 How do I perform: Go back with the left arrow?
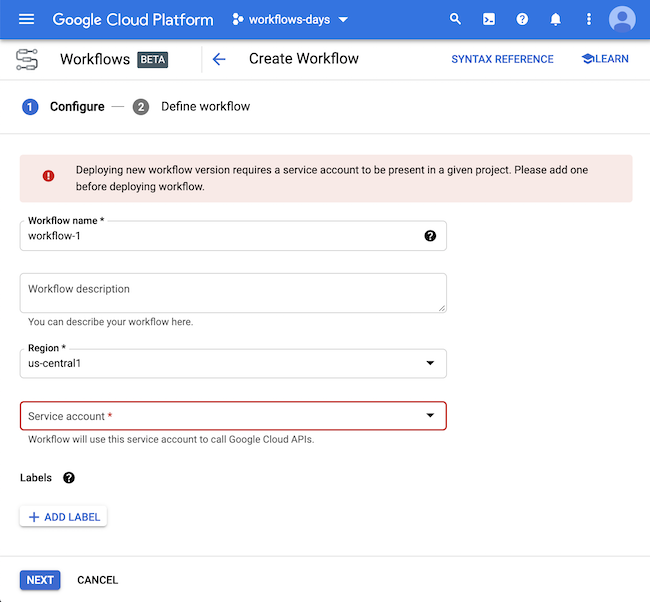(x=219, y=59)
